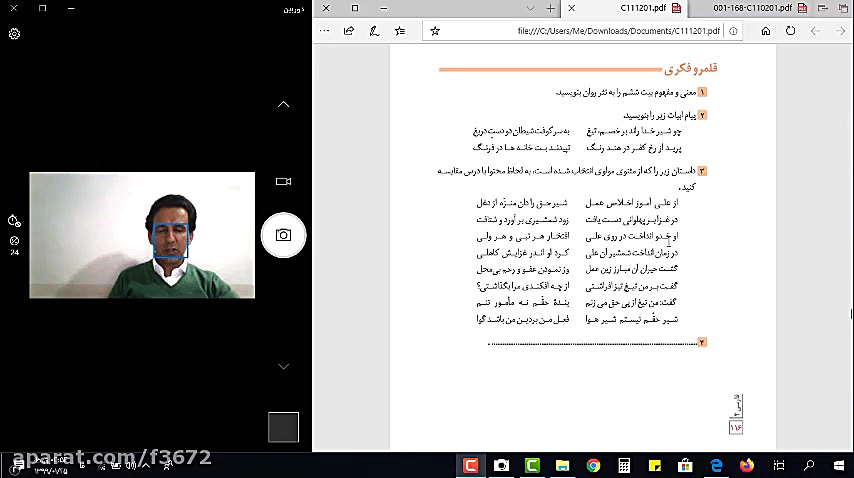Open Task View on the taskbar

coord(779,465)
